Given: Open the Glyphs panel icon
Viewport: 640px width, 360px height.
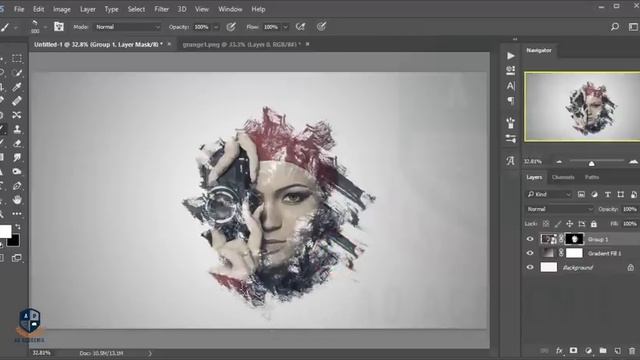Looking at the screenshot, I should pos(511,161).
